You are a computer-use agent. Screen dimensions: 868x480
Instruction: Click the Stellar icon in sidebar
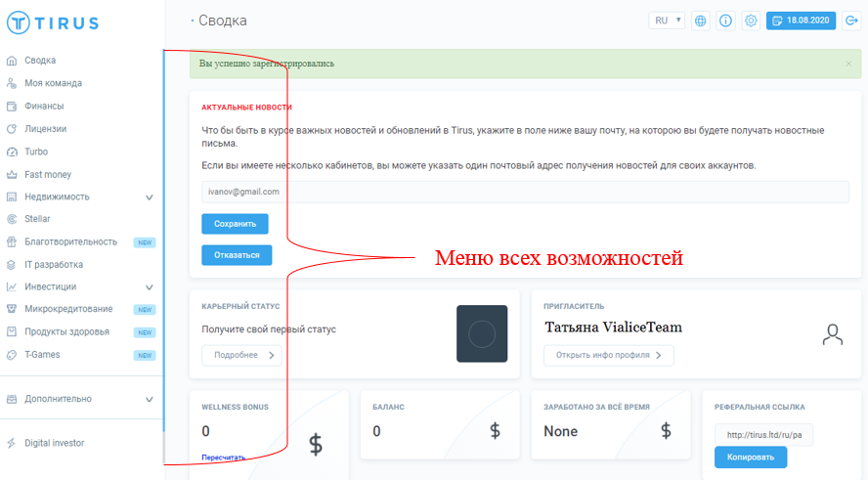coord(12,219)
